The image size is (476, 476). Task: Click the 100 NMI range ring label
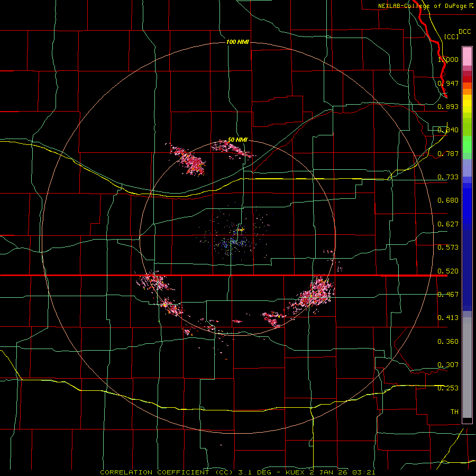[237, 42]
